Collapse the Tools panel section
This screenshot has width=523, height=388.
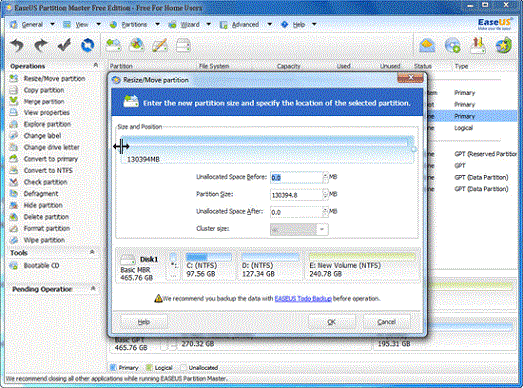point(92,252)
